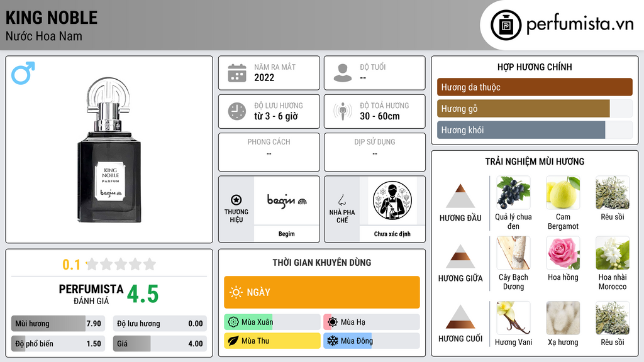Click the Mùa Đông season bar
The height and width of the screenshot is (362, 644).
click(x=372, y=341)
